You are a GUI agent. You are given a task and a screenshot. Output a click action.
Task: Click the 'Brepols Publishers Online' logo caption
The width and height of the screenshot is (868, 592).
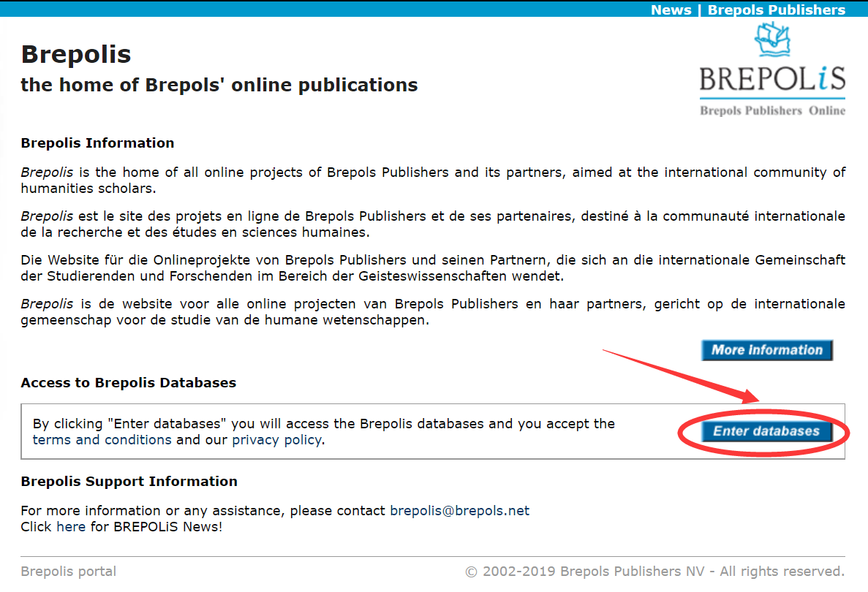tap(772, 110)
